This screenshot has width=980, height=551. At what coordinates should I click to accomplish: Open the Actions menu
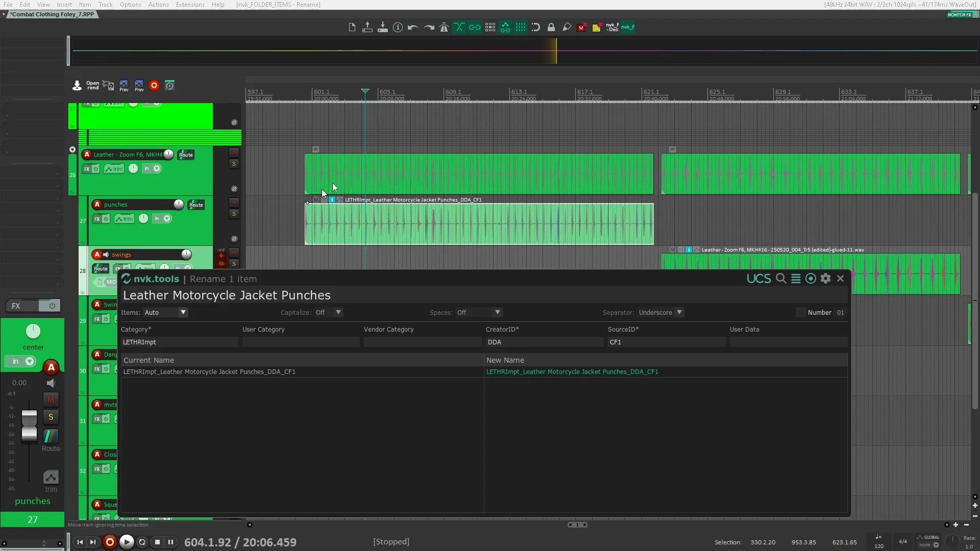coord(159,5)
